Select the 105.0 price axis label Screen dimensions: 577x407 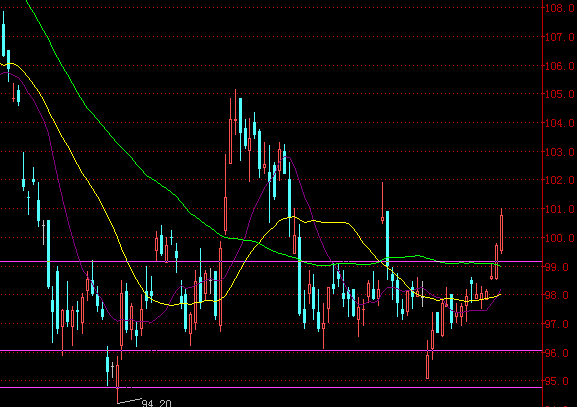click(560, 94)
